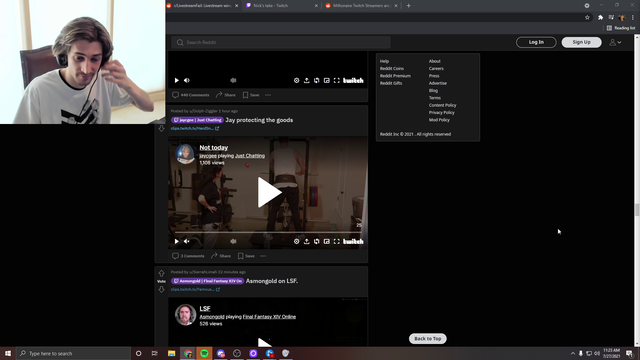Open Windows Start menu
640x360 pixels.
click(x=8, y=353)
